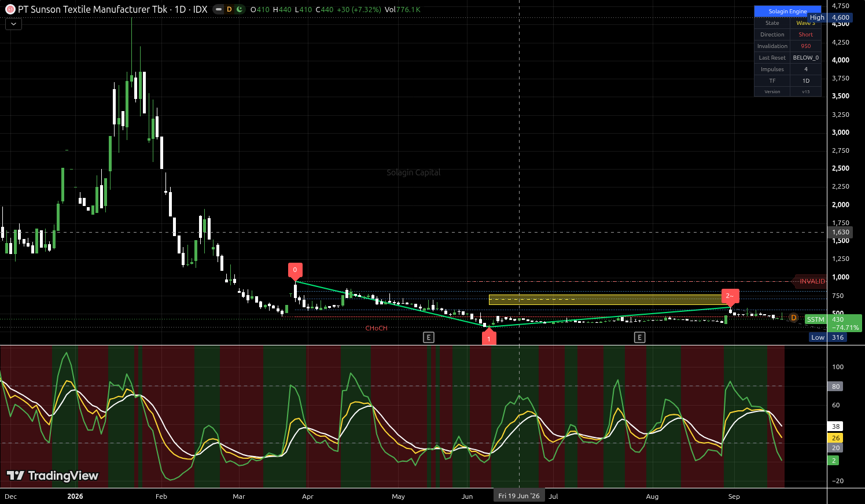Click the red wave 2~ label marker
The image size is (865, 504).
click(730, 297)
